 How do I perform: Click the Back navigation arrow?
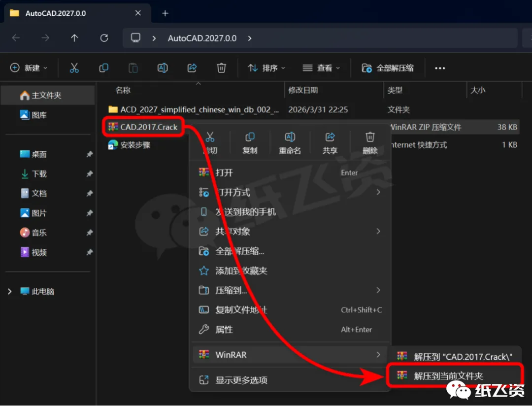point(16,38)
